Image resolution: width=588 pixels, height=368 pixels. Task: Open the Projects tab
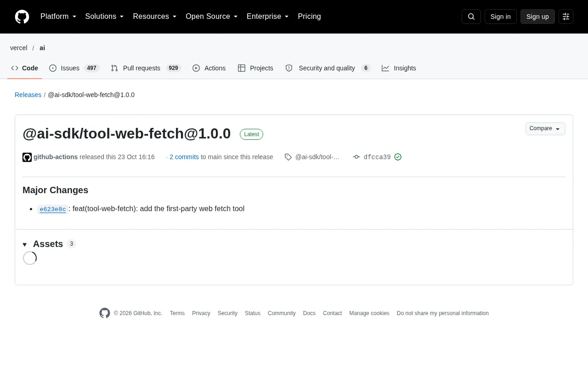(255, 68)
